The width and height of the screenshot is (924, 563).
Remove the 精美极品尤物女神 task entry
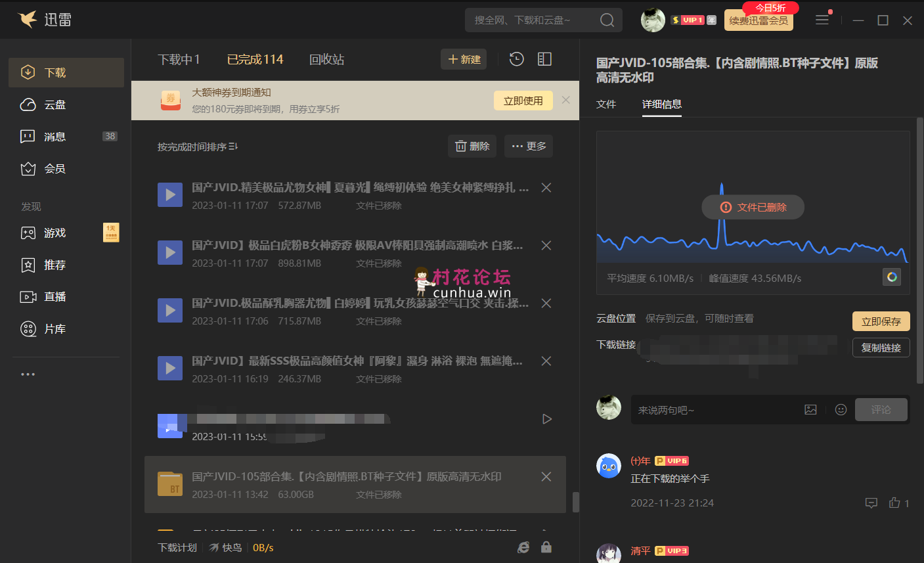click(x=546, y=188)
